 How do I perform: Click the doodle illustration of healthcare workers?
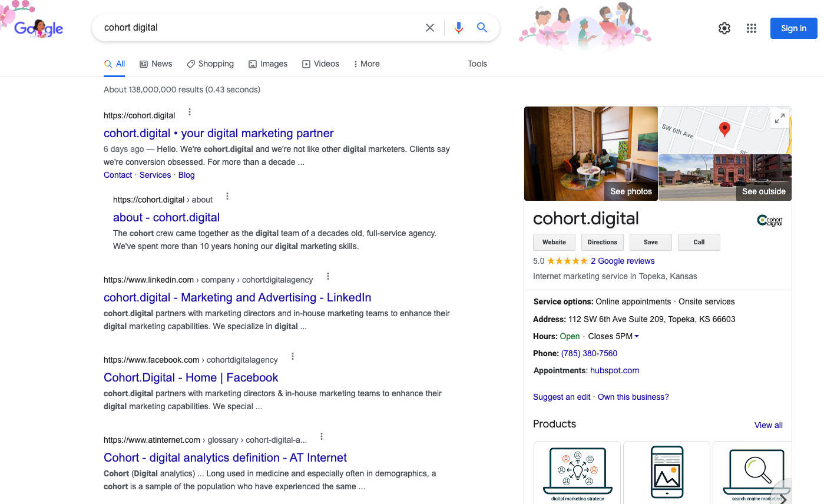pos(585,26)
